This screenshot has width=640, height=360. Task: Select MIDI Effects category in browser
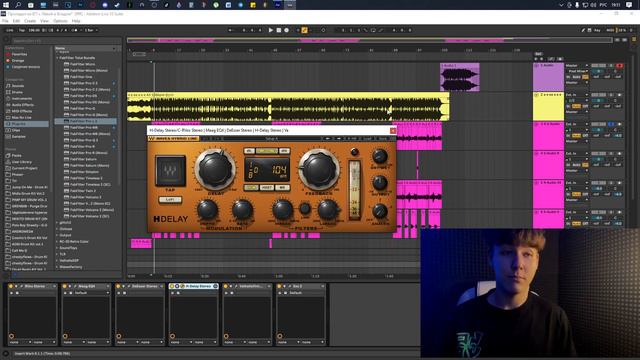click(x=22, y=111)
